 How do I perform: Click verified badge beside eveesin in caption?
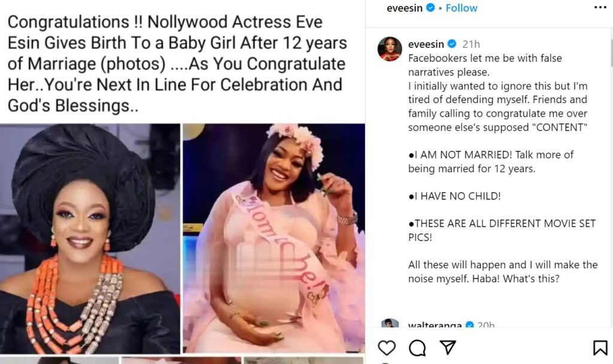pos(452,44)
